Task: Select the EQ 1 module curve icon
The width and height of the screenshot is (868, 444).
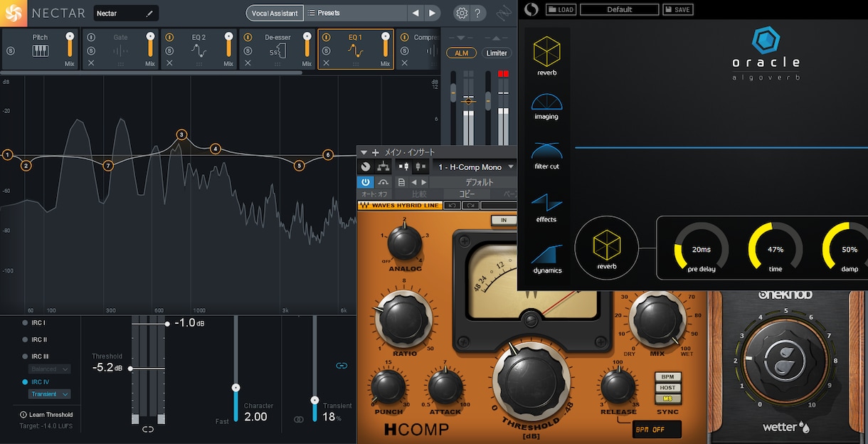Action: 355,51
